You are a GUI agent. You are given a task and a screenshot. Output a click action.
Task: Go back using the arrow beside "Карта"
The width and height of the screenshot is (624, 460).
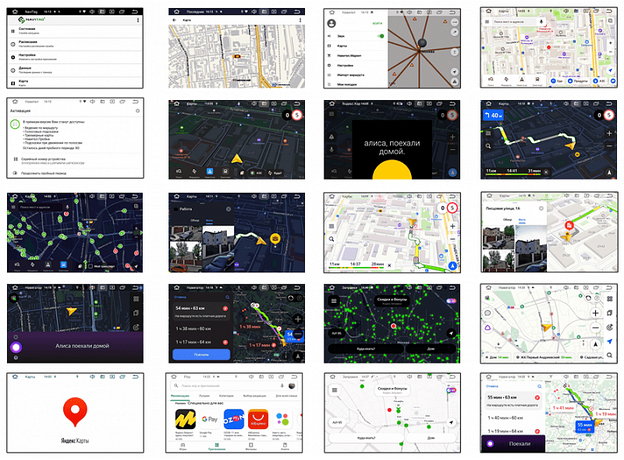[176, 20]
